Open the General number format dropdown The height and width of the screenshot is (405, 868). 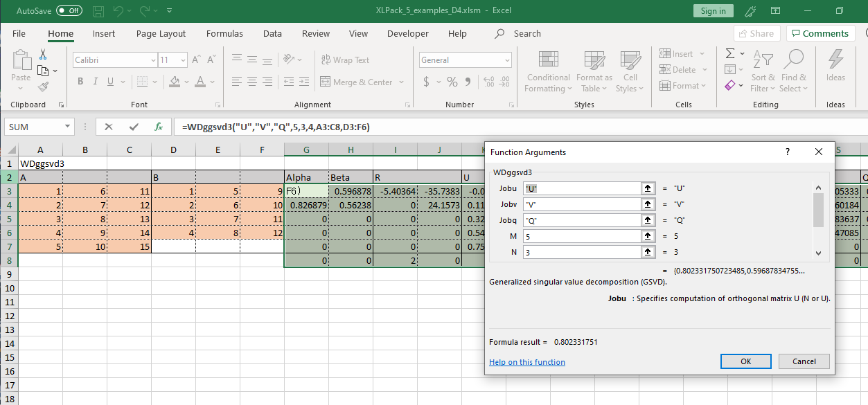coord(507,60)
